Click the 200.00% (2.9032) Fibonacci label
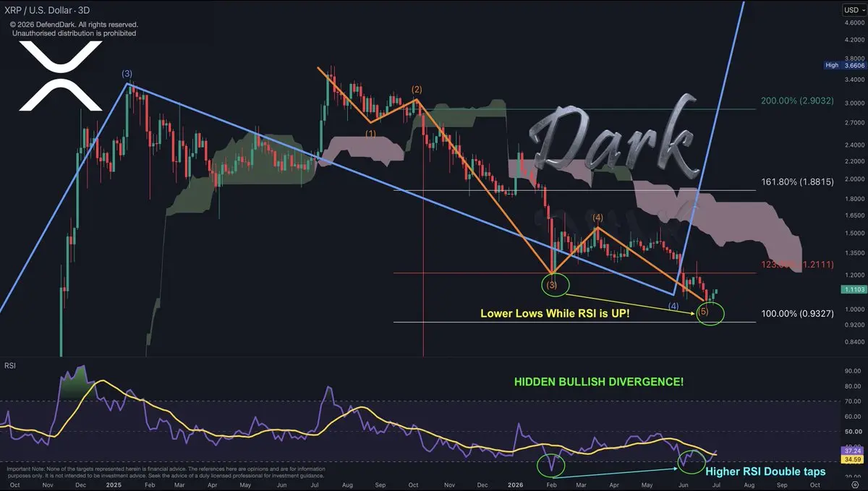Screen dimensions: 868x491 pyautogui.click(x=798, y=102)
